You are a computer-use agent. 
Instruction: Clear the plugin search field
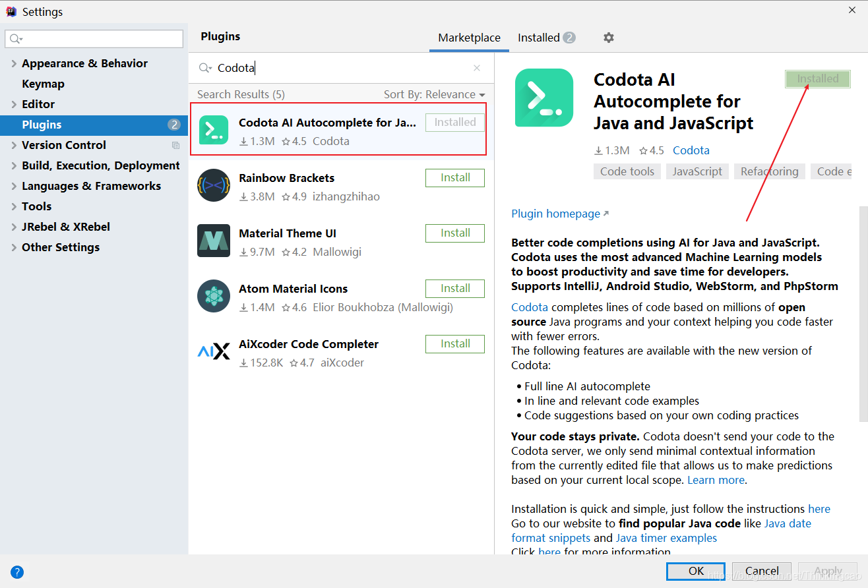tap(477, 68)
